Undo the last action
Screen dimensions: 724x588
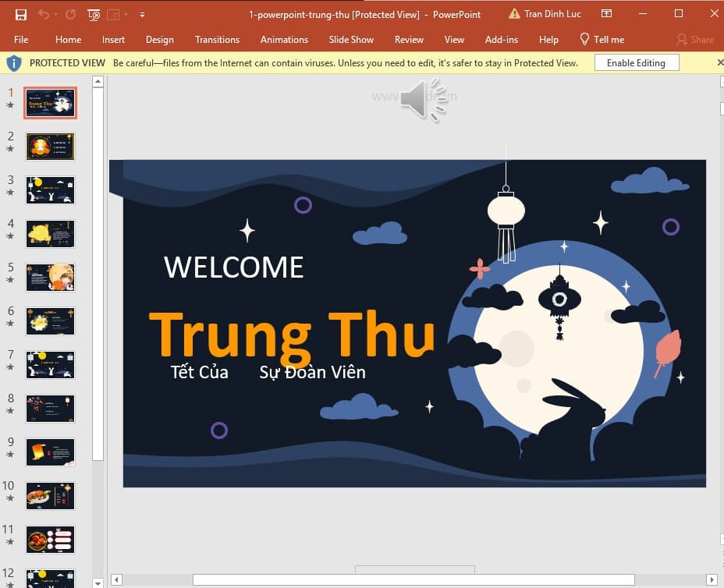coord(44,13)
